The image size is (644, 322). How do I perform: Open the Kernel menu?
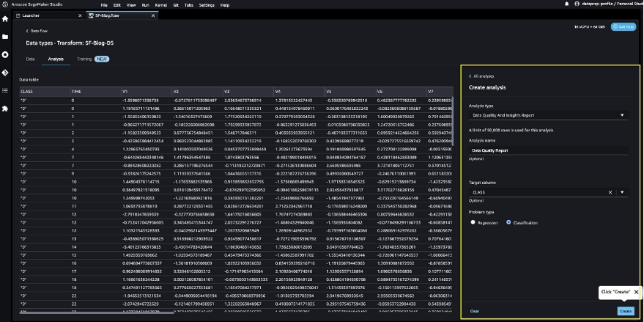(x=161, y=5)
